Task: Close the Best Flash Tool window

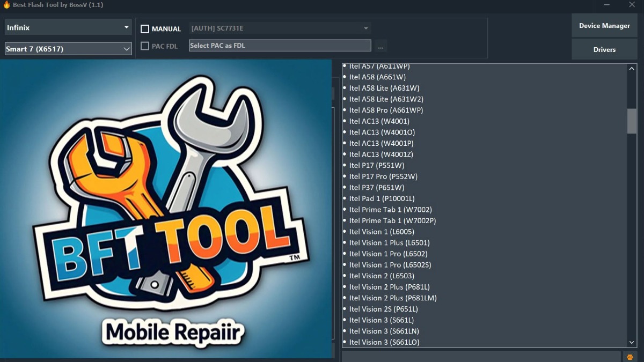Action: 632,5
